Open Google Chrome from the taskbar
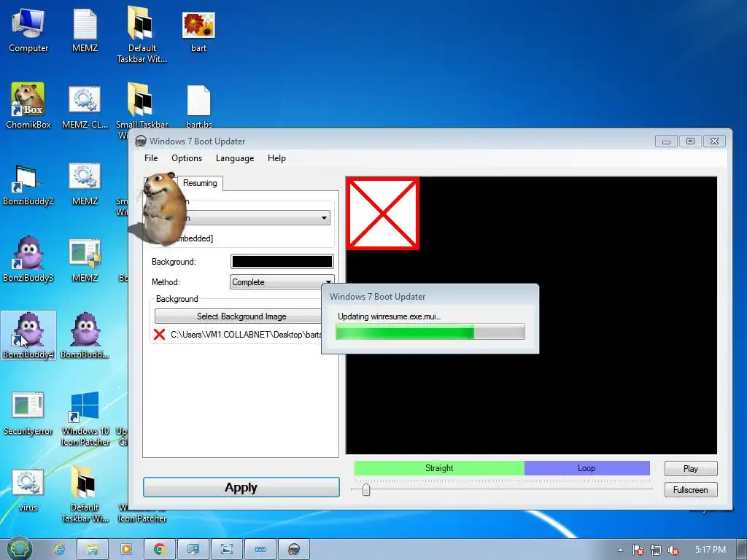 click(x=160, y=549)
